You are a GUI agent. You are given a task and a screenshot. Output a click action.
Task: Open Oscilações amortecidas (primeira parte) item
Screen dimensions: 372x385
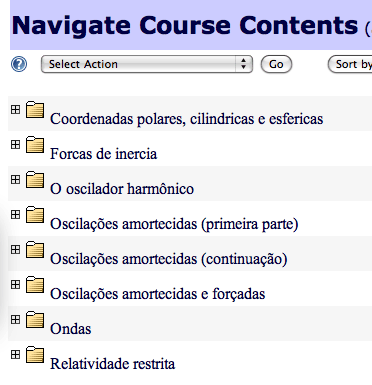pos(174,224)
